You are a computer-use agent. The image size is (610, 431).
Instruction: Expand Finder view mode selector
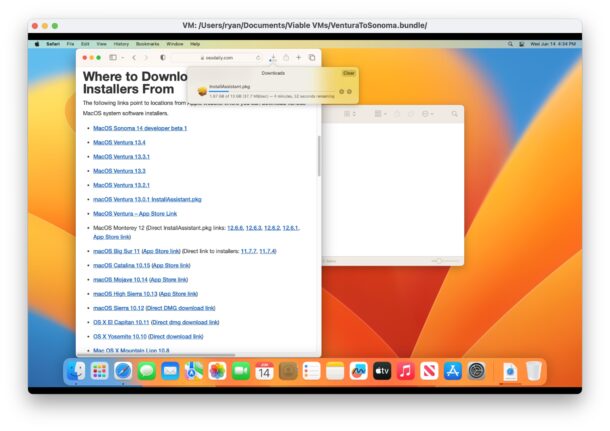[x=350, y=115]
